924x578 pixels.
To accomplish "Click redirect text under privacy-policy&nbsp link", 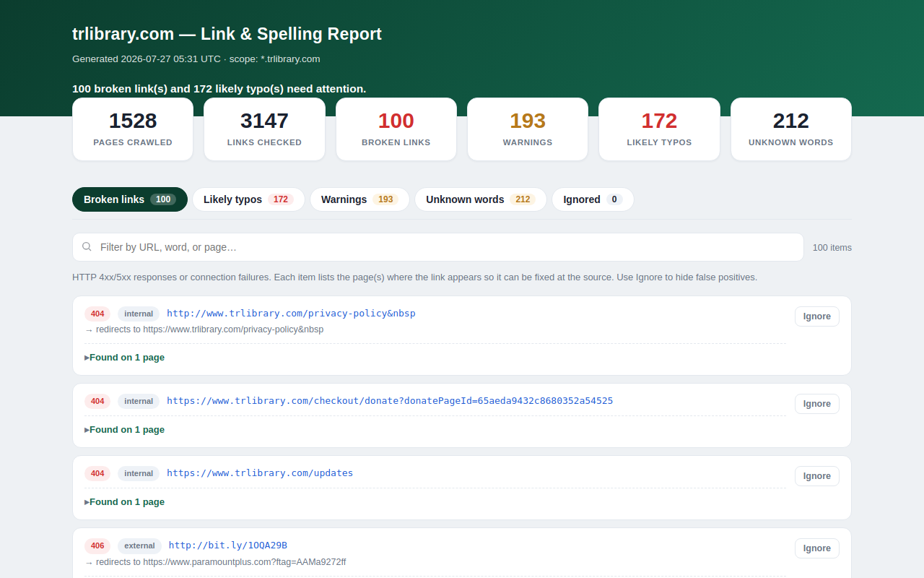I will [x=204, y=329].
